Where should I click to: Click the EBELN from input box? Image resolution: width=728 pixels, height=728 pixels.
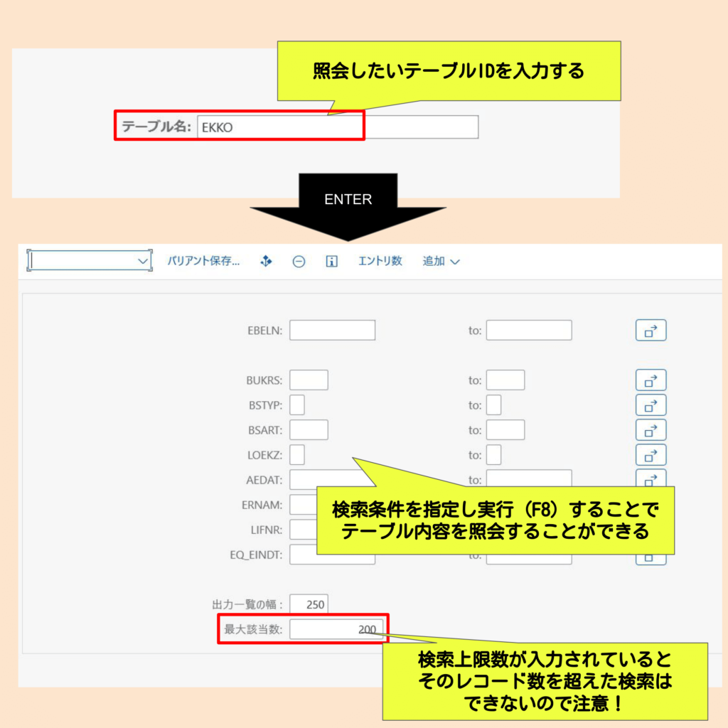331,329
